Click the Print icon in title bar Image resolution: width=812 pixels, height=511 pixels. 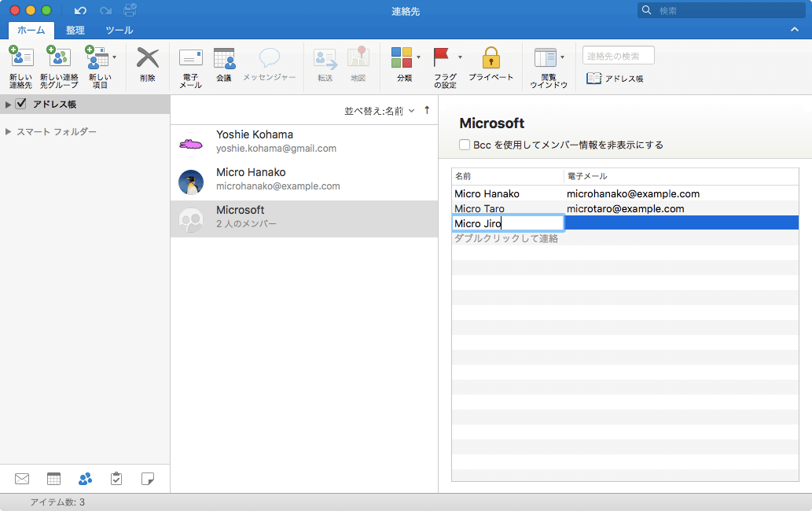click(x=130, y=10)
